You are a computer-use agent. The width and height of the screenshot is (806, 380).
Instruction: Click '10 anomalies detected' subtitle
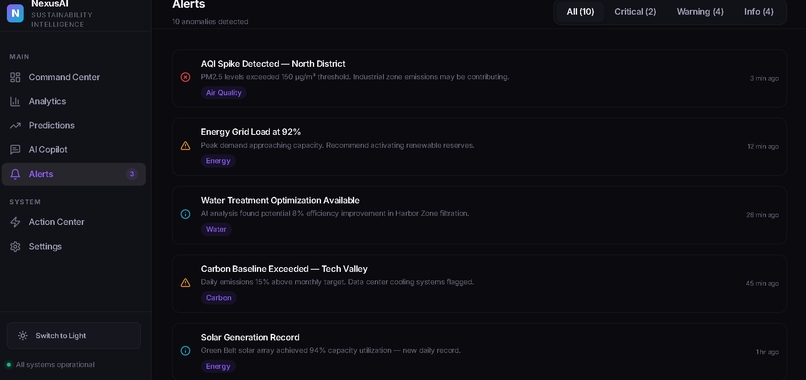[210, 22]
